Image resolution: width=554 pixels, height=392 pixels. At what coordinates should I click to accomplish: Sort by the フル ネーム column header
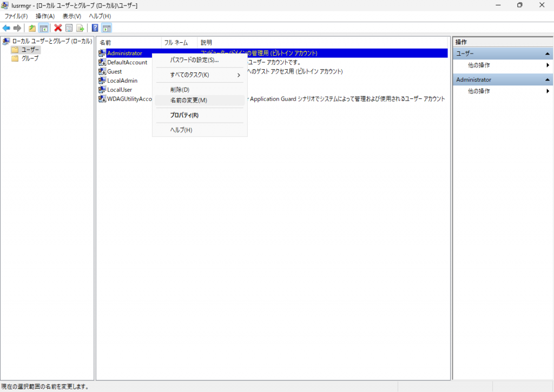(180, 42)
